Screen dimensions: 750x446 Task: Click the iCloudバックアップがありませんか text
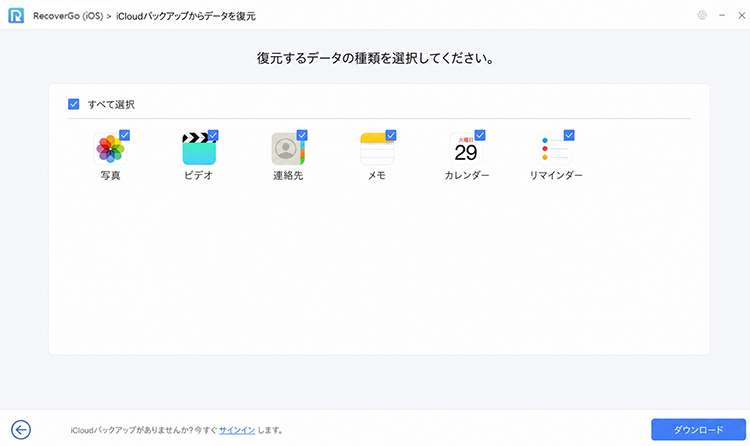[132, 430]
